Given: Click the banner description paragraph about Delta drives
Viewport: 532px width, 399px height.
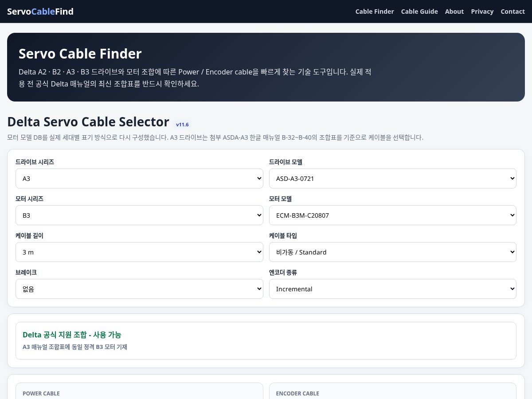Looking at the screenshot, I should [x=195, y=78].
